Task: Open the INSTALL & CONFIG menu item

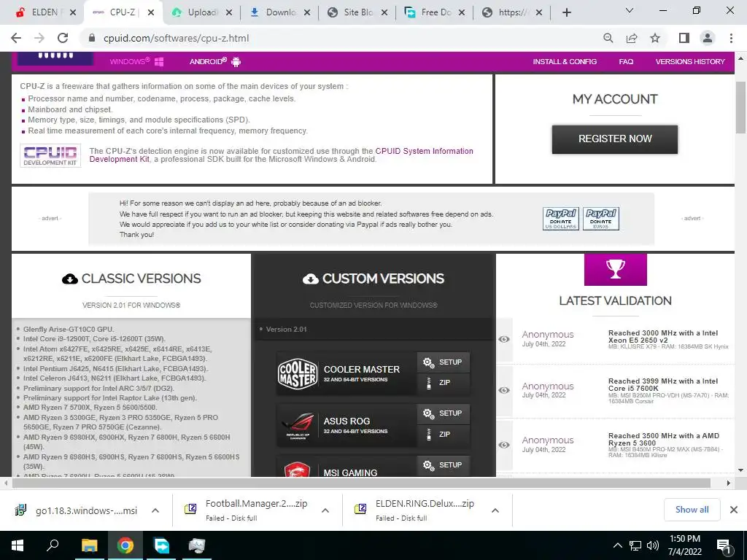Action: pyautogui.click(x=565, y=61)
